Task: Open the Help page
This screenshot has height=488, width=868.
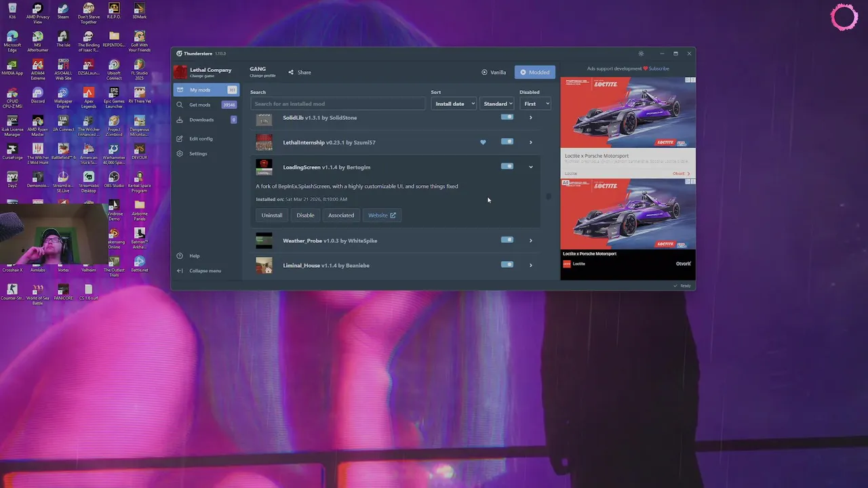Action: (x=194, y=256)
